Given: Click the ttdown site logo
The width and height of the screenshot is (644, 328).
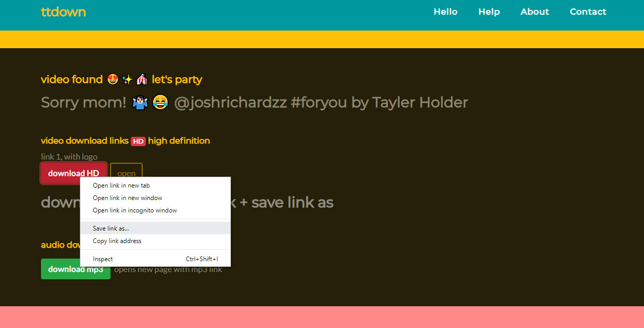Looking at the screenshot, I should 63,12.
